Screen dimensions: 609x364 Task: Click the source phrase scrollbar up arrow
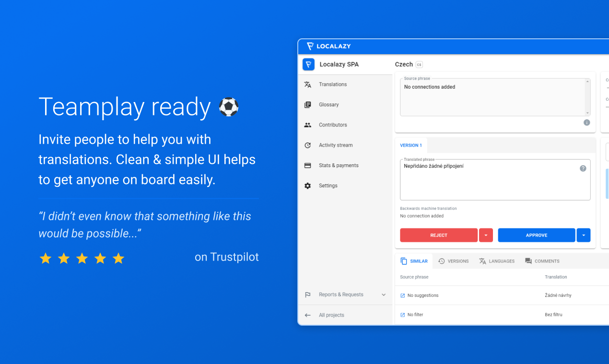pyautogui.click(x=587, y=82)
